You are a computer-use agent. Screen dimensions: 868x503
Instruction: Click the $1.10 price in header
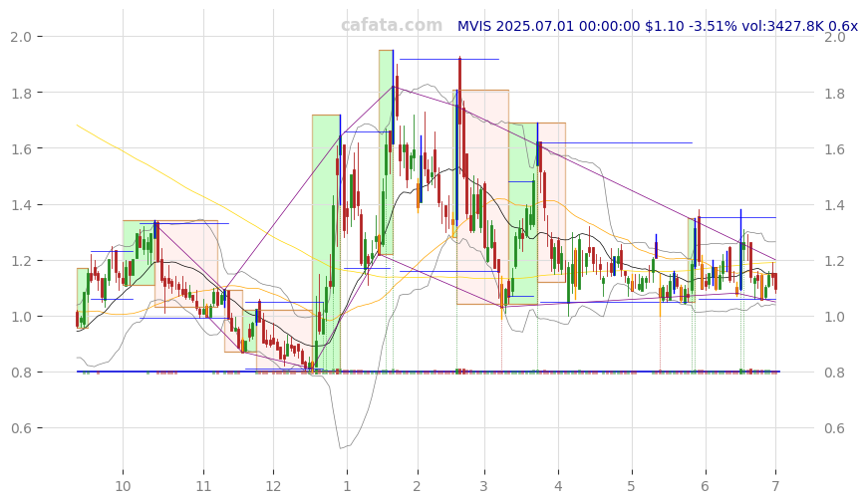(x=665, y=26)
